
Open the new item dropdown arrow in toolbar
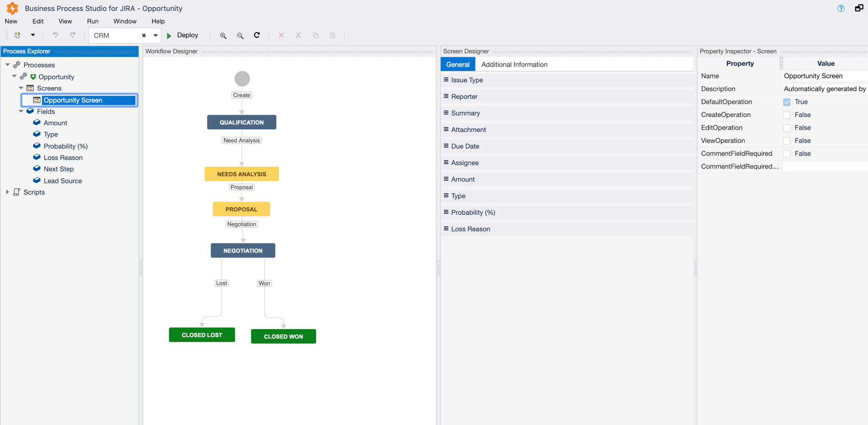33,35
